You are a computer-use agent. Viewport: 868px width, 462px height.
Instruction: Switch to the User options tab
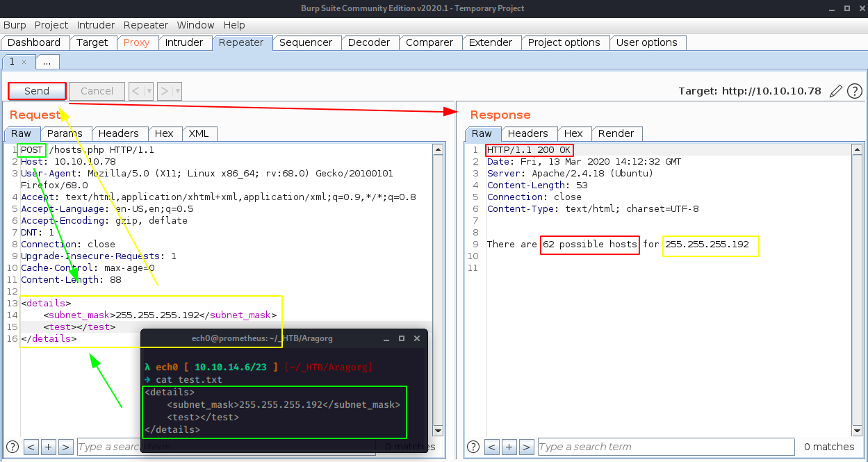click(648, 42)
